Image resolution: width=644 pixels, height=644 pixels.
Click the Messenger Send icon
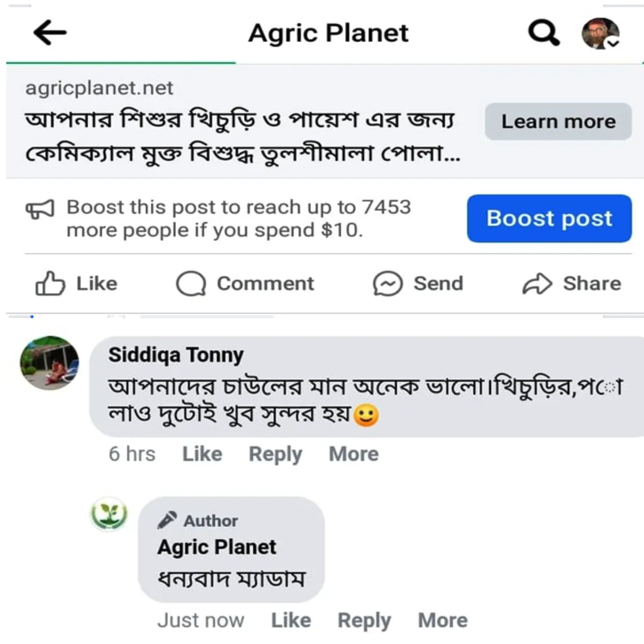coord(387,283)
